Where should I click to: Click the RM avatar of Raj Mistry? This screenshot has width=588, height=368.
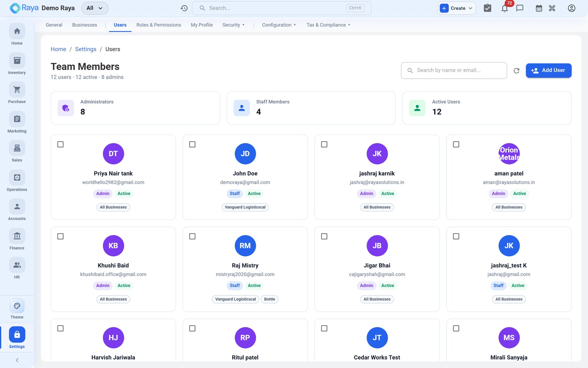pos(245,246)
